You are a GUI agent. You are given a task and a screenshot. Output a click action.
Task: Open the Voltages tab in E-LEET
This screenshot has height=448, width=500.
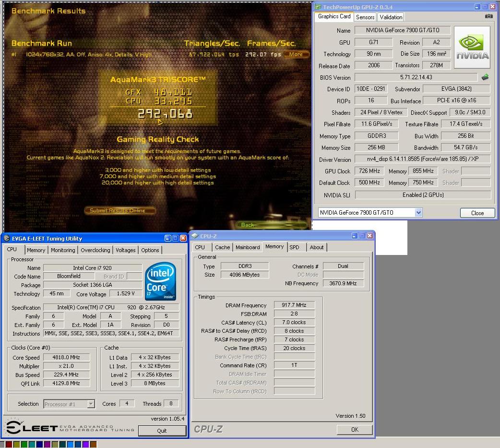125,250
